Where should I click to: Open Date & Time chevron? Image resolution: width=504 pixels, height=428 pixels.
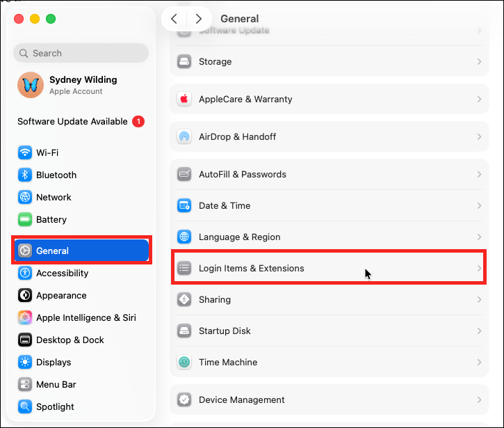(479, 205)
